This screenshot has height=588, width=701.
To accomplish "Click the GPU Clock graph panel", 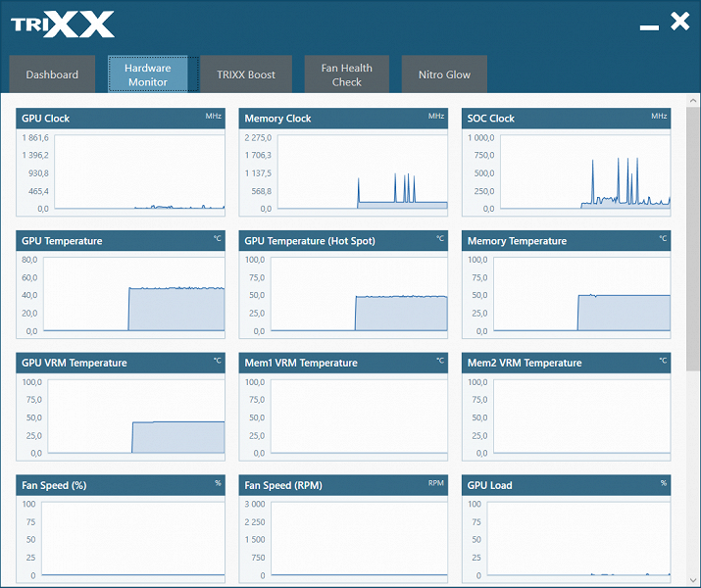I will (x=121, y=163).
